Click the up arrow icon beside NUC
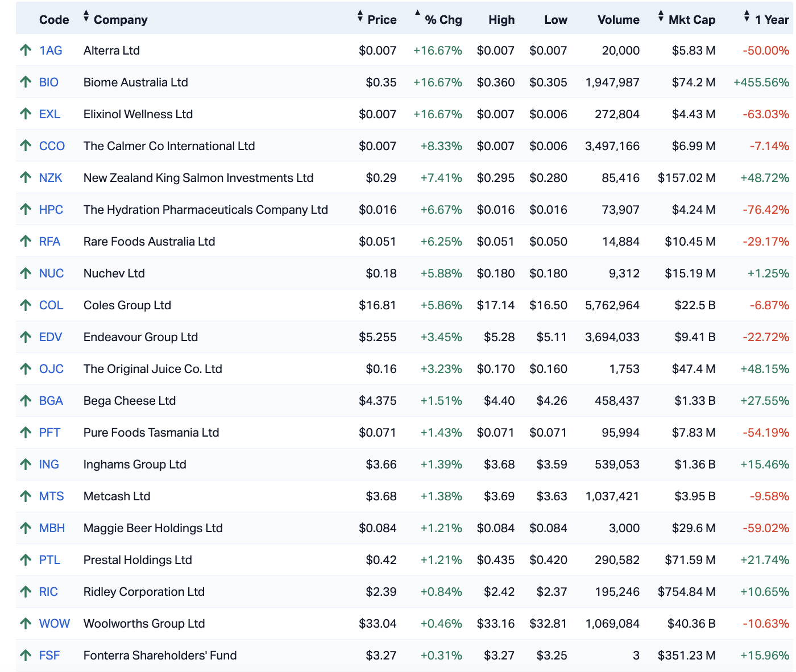Viewport: 796px width, 672px height. click(x=25, y=273)
